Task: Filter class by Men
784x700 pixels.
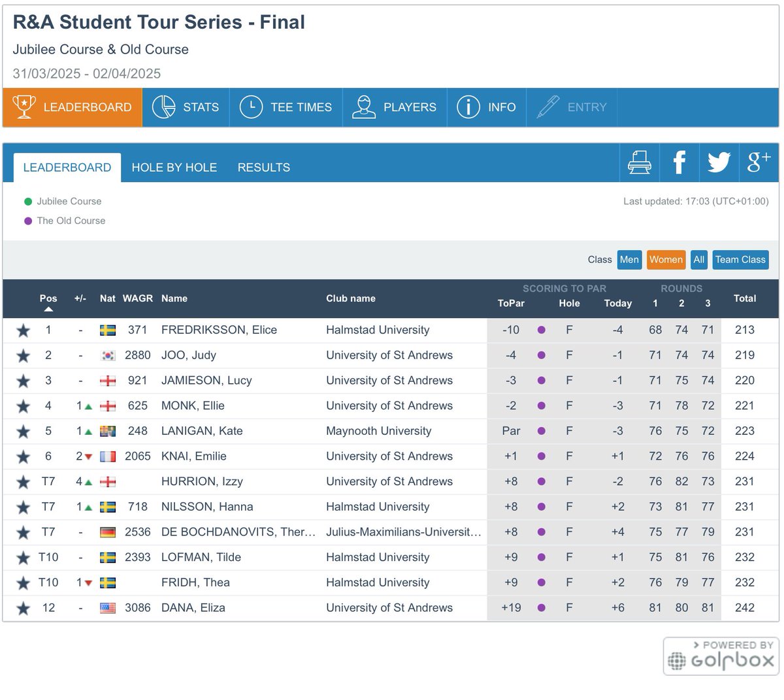Action: [629, 260]
